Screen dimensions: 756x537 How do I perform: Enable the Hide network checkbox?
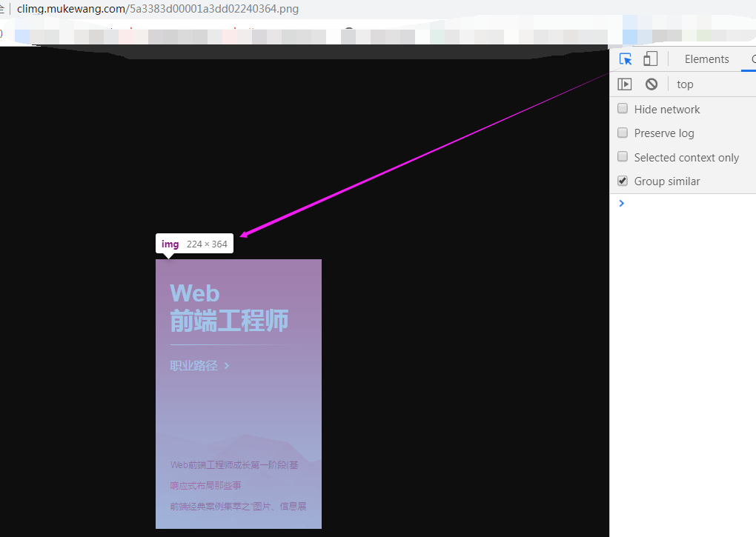pos(623,108)
